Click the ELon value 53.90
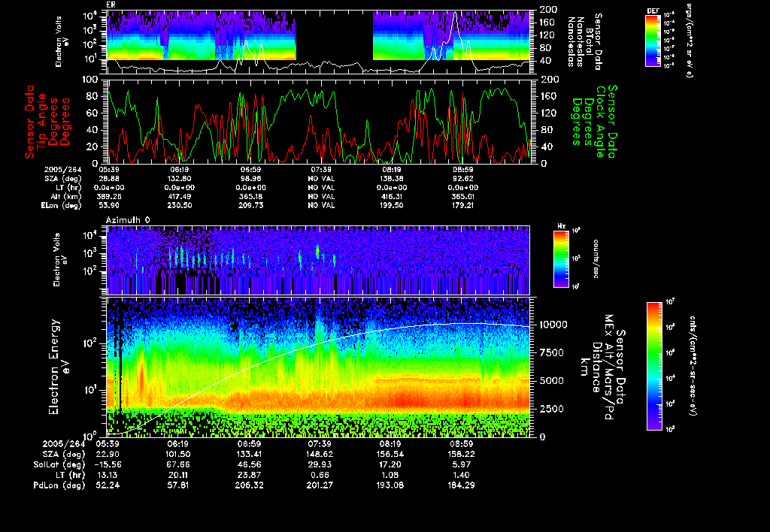This screenshot has height=532, width=770. [x=111, y=205]
